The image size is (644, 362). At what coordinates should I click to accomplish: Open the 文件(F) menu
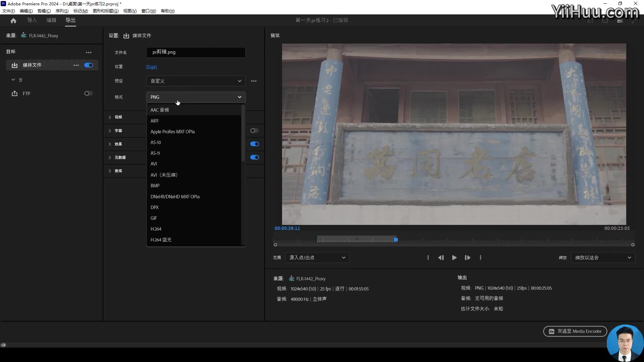(9, 11)
